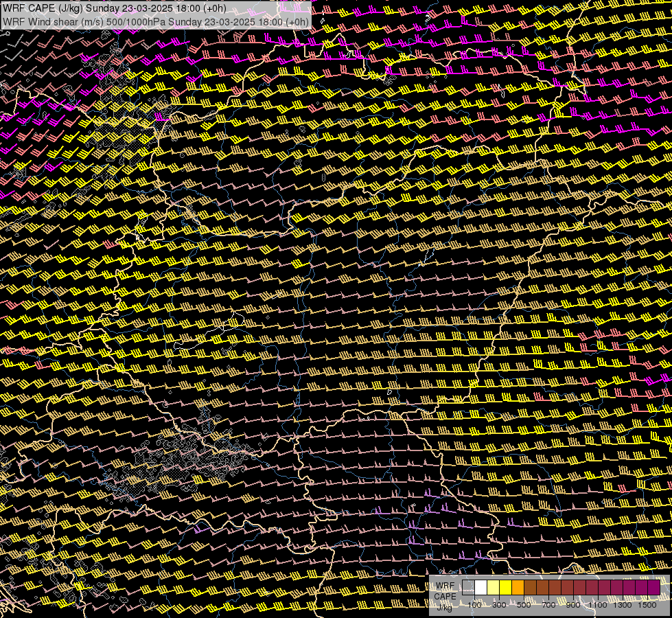Click the 100 label on the legend
This screenshot has height=618, width=672.
pos(474,605)
